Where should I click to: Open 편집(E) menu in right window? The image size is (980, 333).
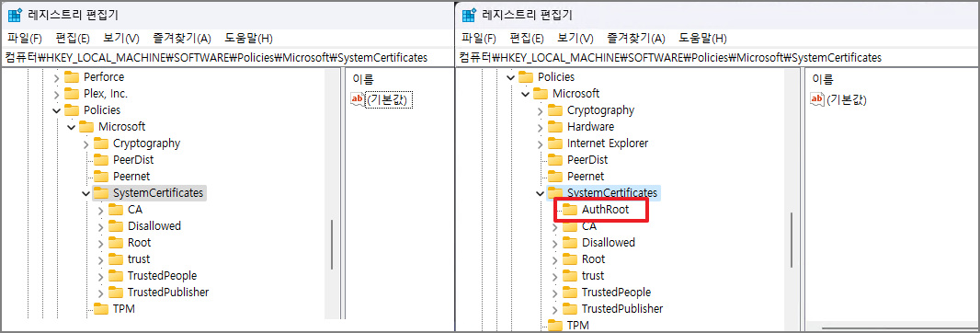pos(527,39)
